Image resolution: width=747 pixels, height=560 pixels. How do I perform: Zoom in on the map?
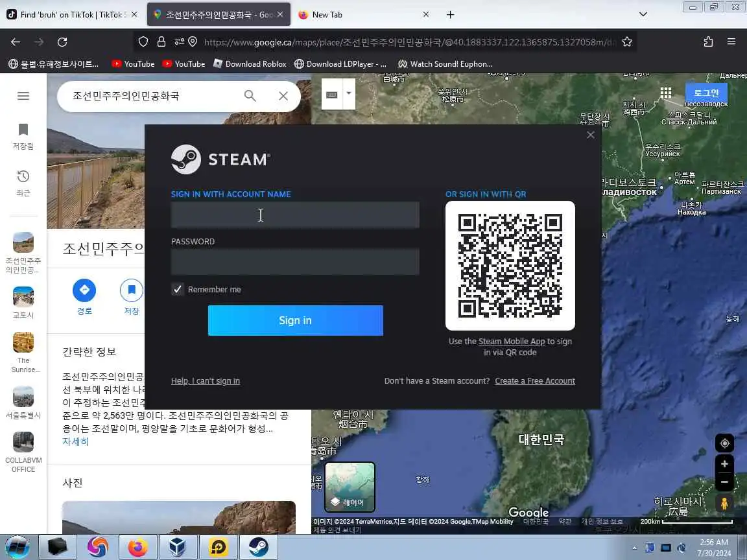(724, 464)
